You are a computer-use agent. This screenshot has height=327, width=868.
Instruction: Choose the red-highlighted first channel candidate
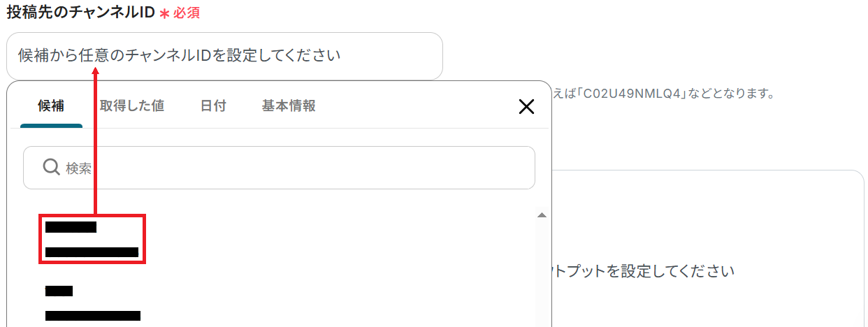(92, 240)
